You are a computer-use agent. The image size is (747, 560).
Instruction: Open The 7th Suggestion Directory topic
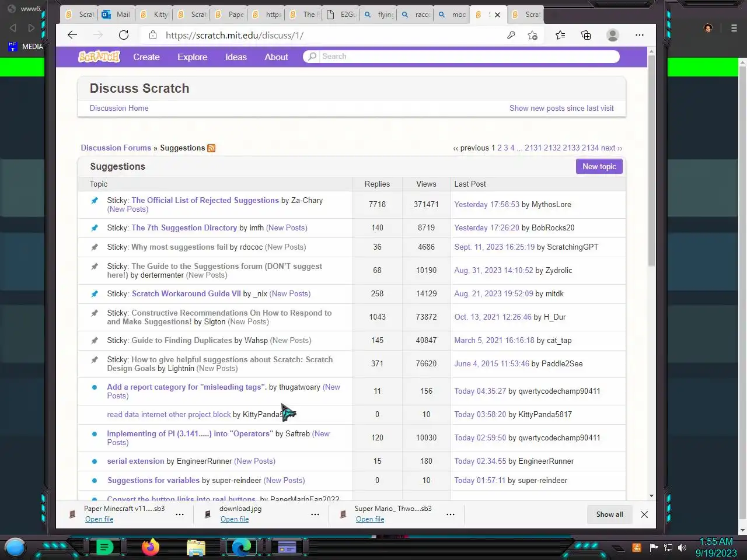click(184, 228)
